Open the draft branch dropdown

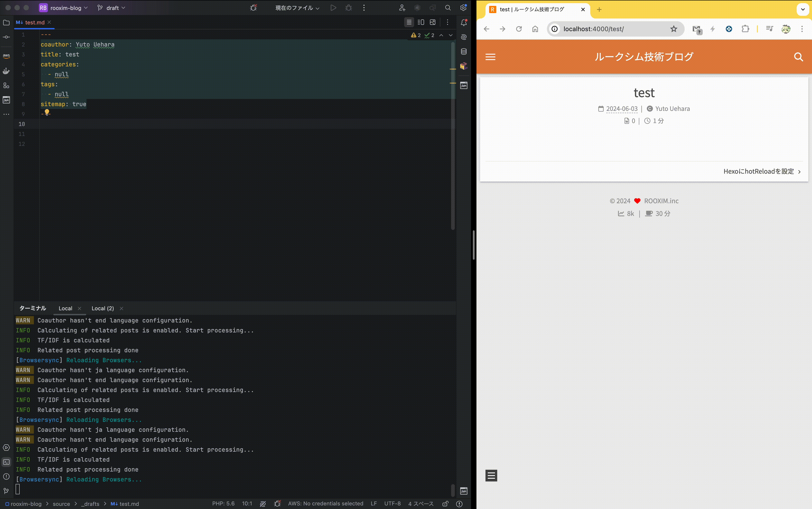[112, 8]
